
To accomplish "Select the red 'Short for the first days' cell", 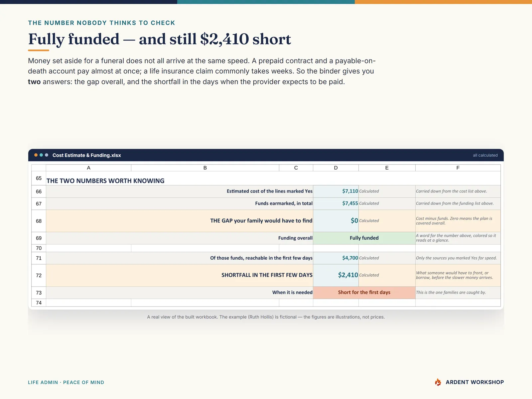I will tap(364, 293).
